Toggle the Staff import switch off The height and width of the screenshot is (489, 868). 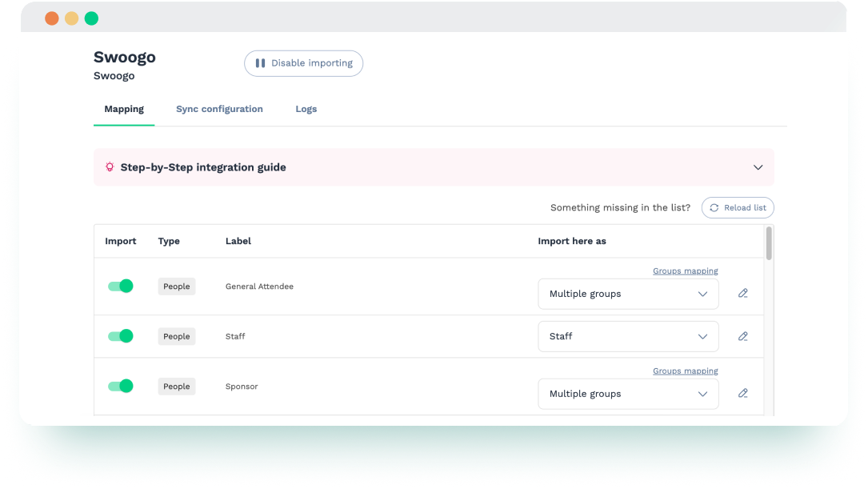coord(121,336)
